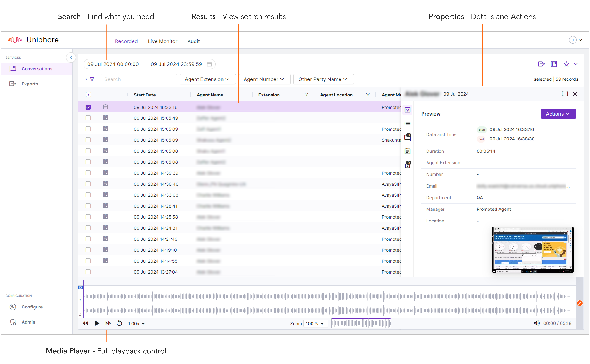Click the waveform overview zoom slider
The height and width of the screenshot is (364, 590).
click(x=361, y=323)
